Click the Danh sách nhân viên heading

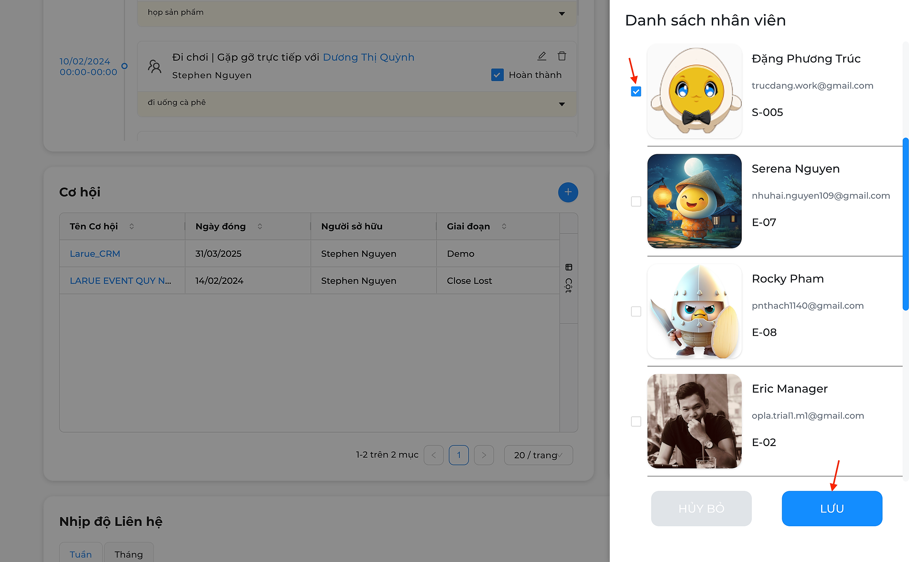pos(705,20)
